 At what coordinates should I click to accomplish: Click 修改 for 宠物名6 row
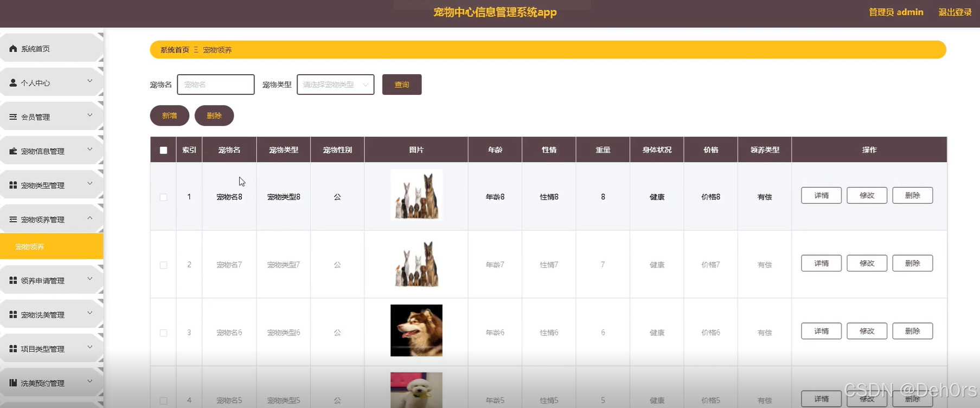[867, 331]
